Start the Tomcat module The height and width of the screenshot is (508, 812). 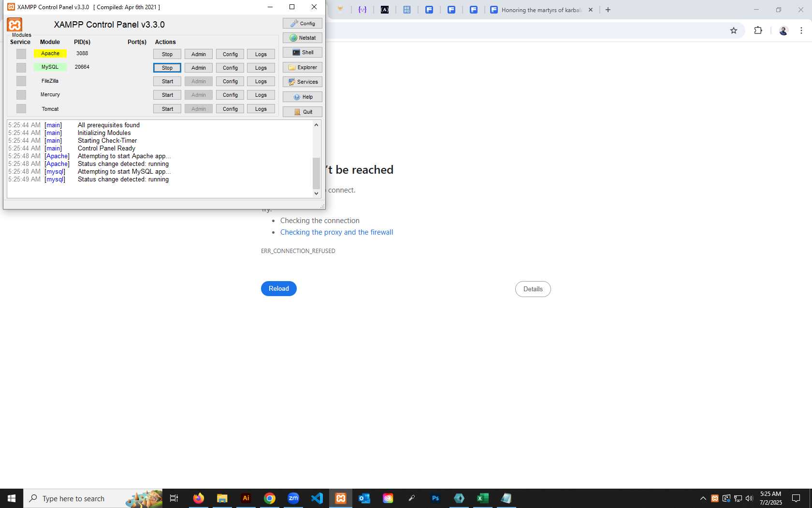pos(167,109)
